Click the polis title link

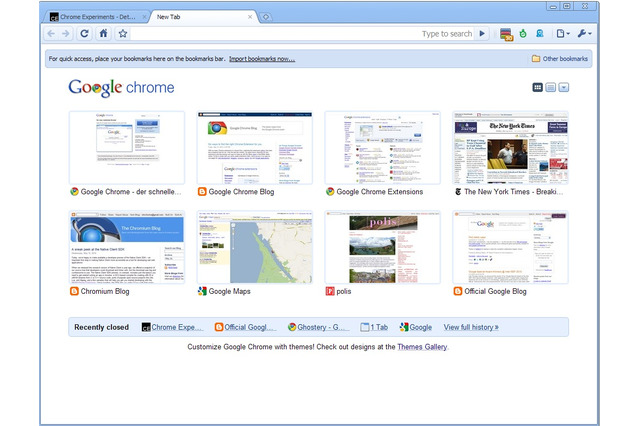tap(344, 291)
